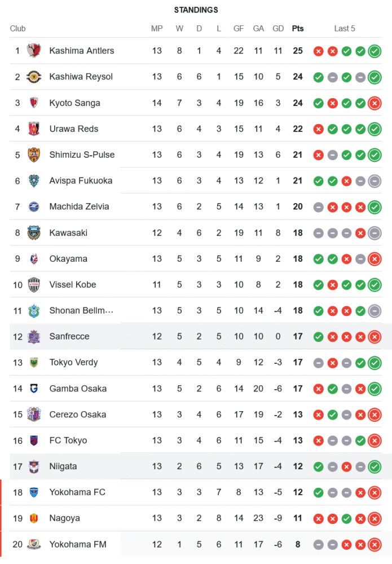This screenshot has width=392, height=564.
Task: Click the Tokyo Verdy club crest
Action: (34, 362)
